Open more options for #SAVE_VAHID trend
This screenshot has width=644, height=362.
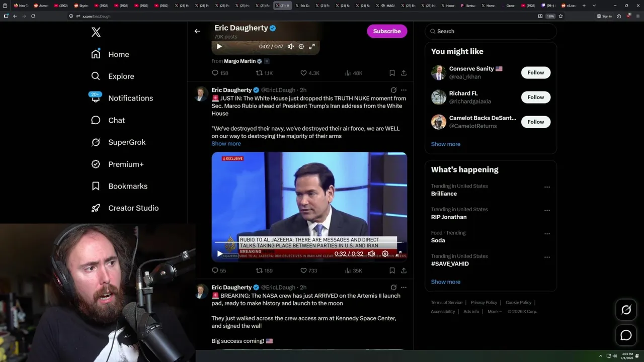pos(547,257)
